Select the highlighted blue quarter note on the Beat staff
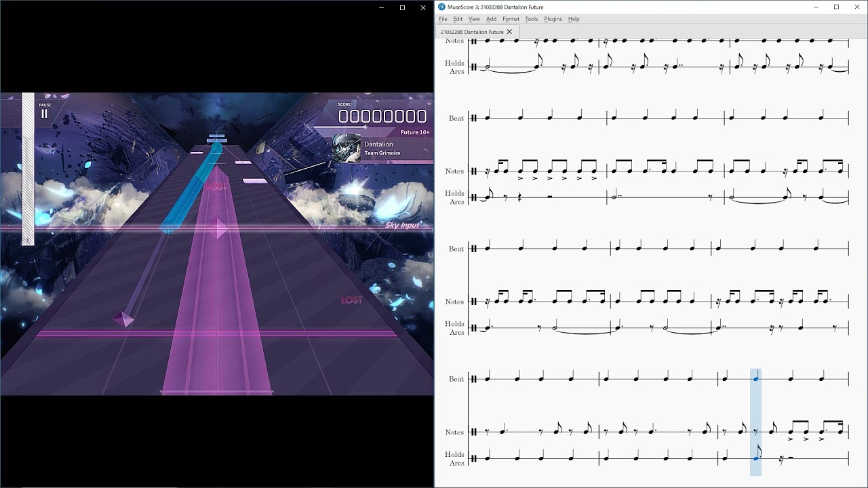Image resolution: width=868 pixels, height=488 pixels. coord(755,379)
